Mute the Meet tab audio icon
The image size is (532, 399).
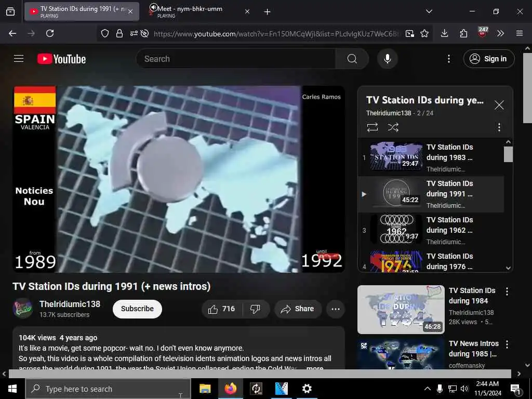pyautogui.click(x=153, y=7)
